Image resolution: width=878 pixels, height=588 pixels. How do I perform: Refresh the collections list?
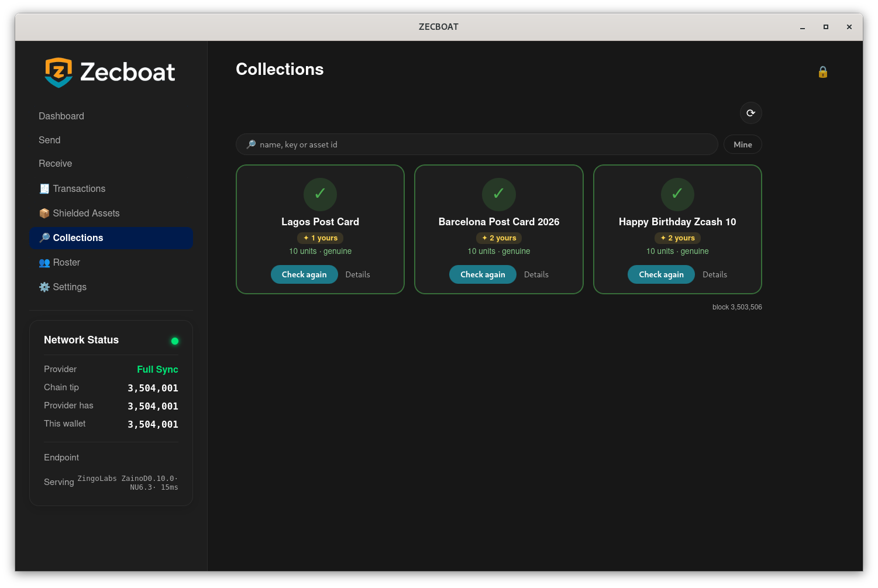(x=750, y=113)
